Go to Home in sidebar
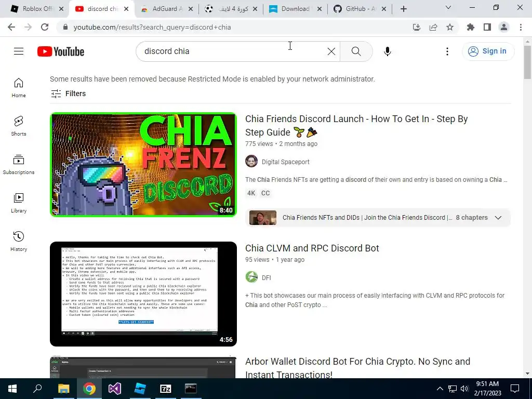Image resolution: width=532 pixels, height=399 pixels. [19, 88]
